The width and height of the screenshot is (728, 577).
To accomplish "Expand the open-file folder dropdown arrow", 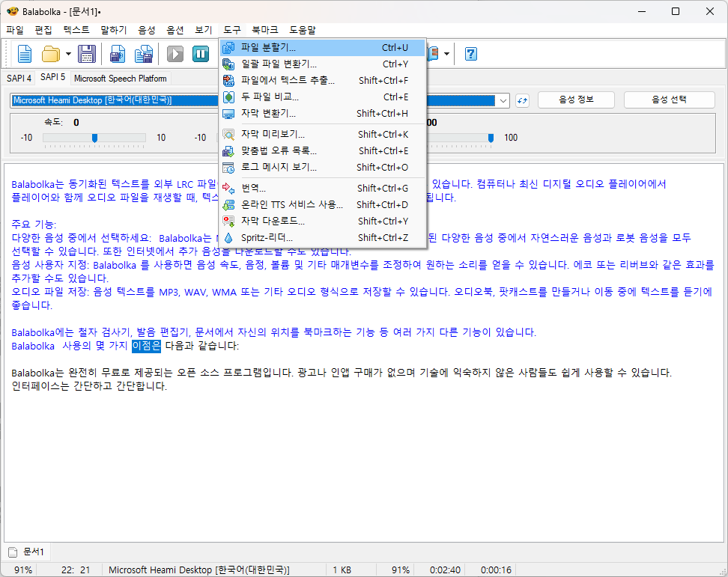I will (68, 54).
